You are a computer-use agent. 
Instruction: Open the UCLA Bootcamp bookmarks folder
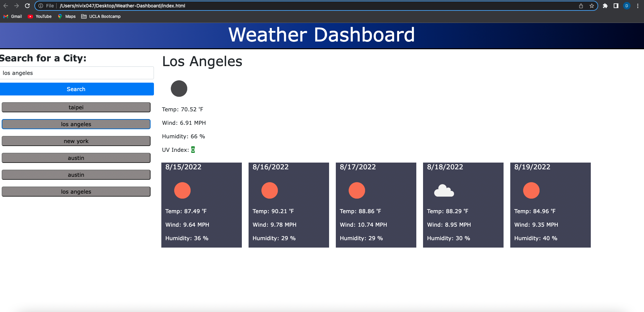coord(101,16)
